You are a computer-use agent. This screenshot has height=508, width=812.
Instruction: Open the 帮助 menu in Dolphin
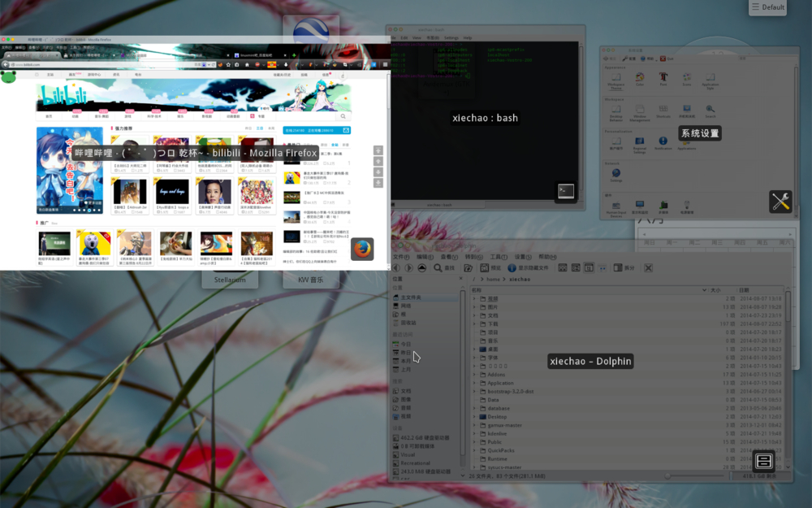547,257
